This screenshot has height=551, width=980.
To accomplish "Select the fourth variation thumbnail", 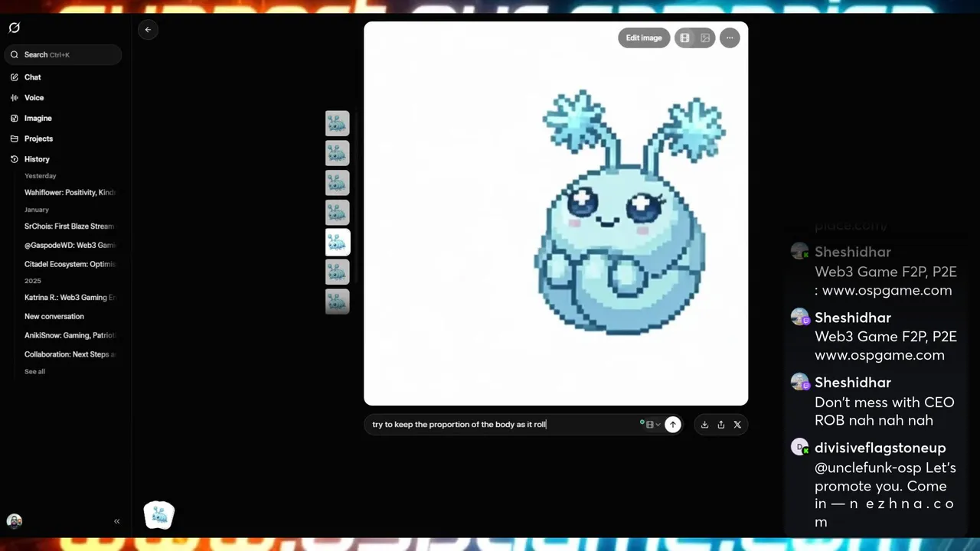I will 337,213.
